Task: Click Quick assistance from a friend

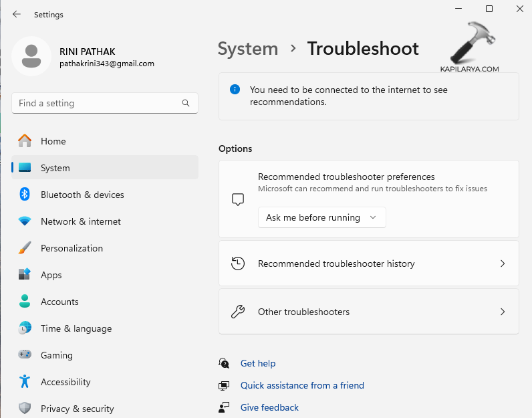Action: tap(302, 385)
